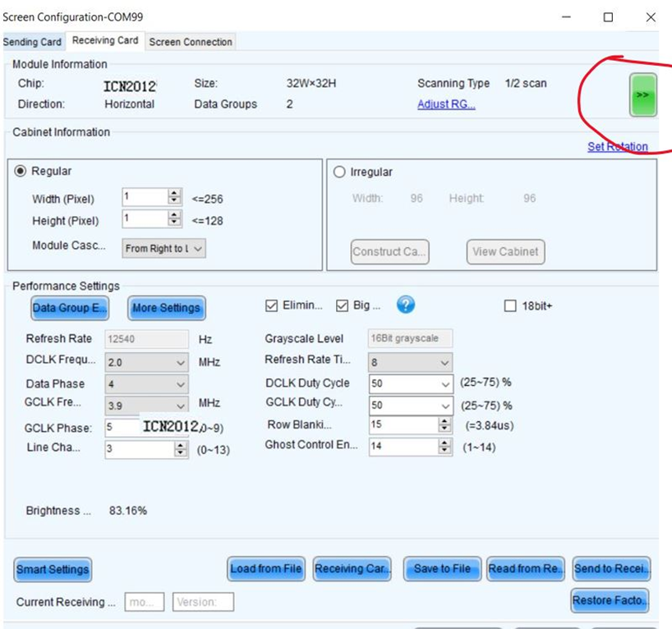This screenshot has height=629, width=672.
Task: Decrease the Ghost Control spinner value
Action: click(x=444, y=450)
